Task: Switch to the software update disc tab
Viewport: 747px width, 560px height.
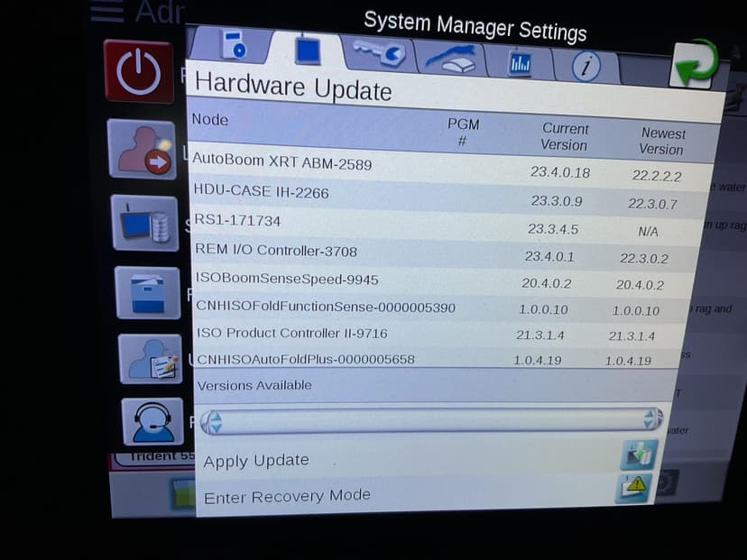Action: point(234,45)
